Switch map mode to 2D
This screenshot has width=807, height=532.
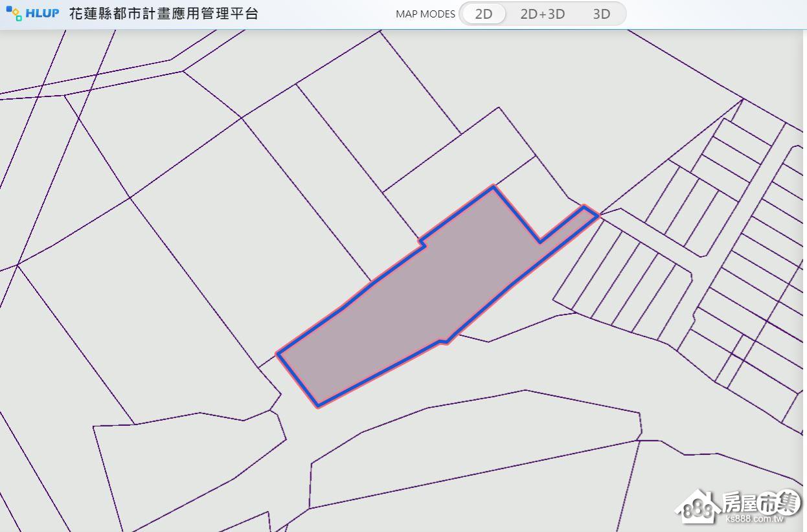click(483, 14)
